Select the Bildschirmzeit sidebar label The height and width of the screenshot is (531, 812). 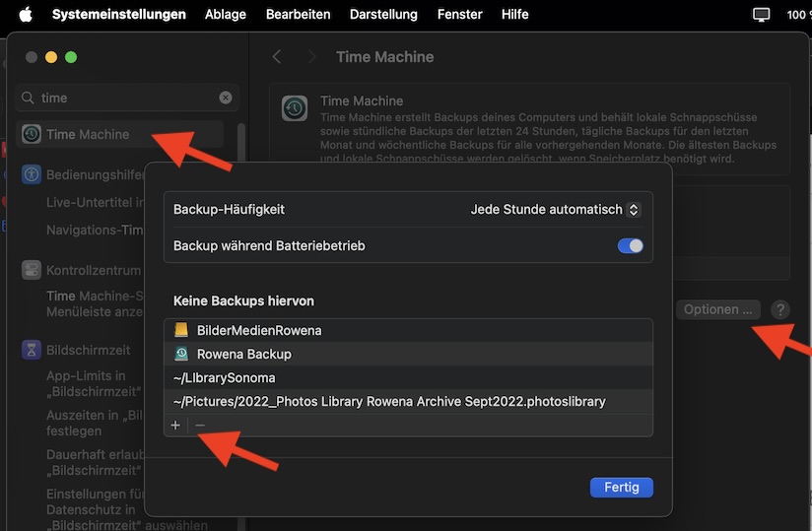(x=88, y=350)
